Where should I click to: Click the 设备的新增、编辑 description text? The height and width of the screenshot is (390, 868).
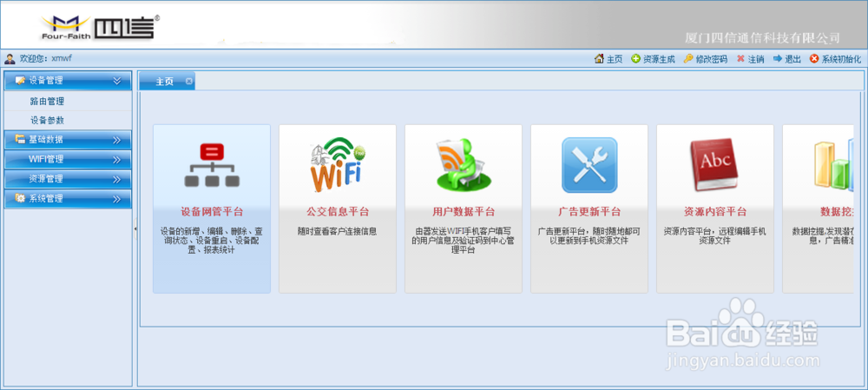212,241
